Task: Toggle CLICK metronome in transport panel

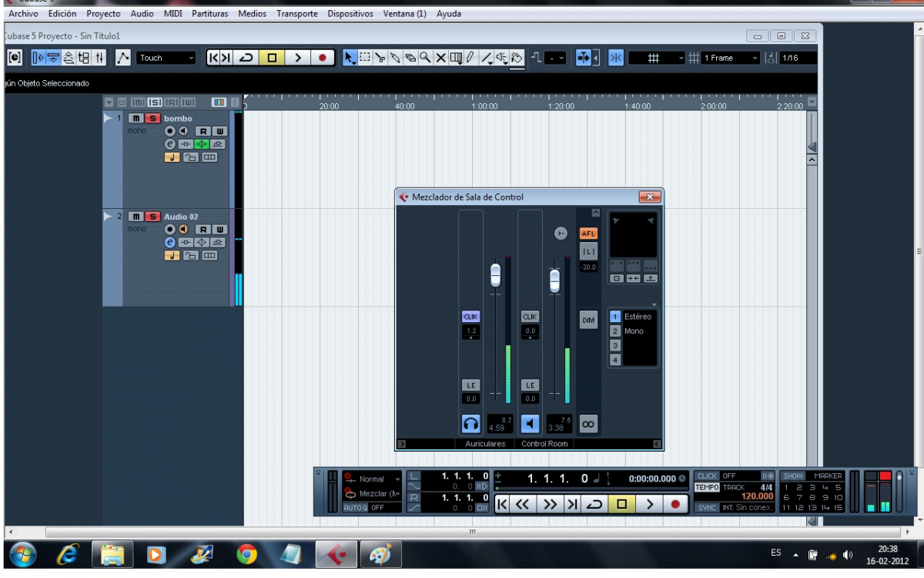Action: [707, 476]
